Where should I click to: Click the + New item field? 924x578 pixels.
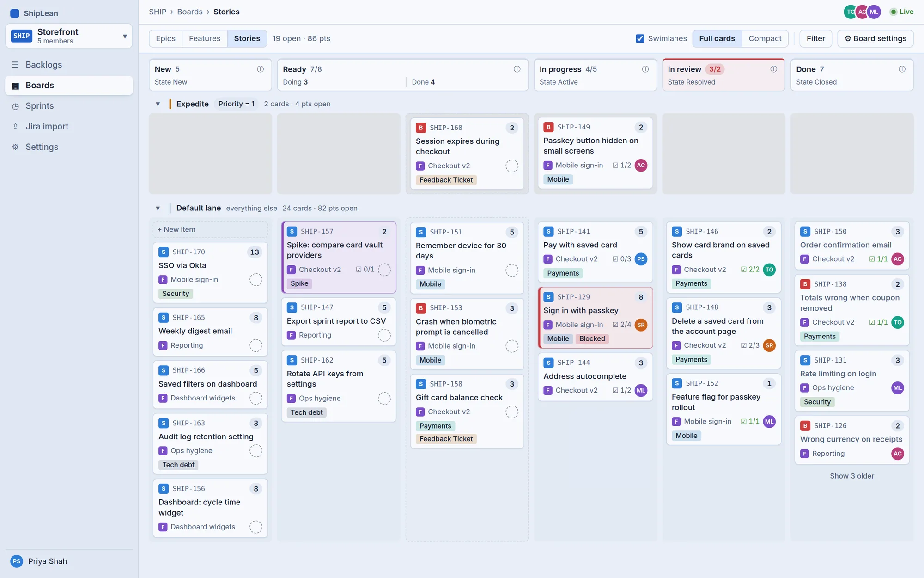(210, 230)
